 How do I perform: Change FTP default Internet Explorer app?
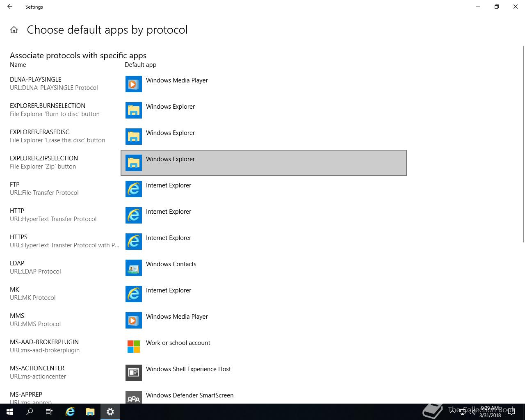tap(264, 189)
